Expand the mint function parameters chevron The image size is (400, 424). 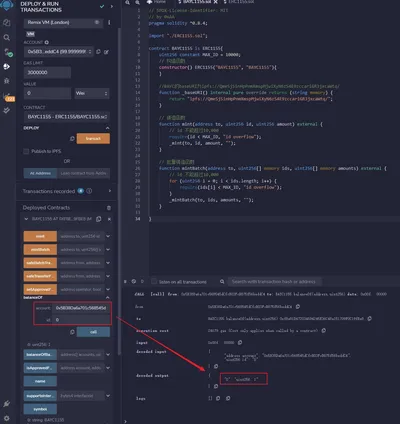pos(108,236)
